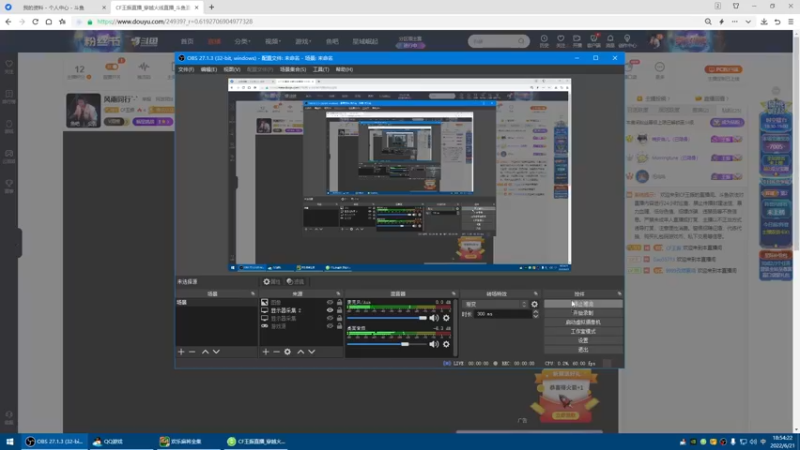Toggle visibility of game capture source
800x450 pixels.
point(330,326)
